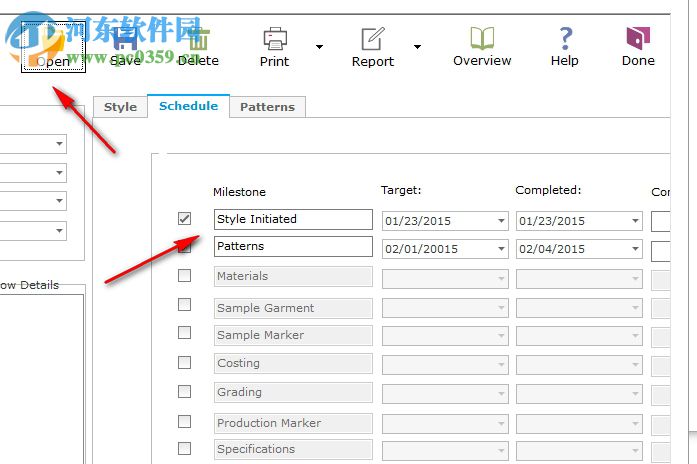This screenshot has height=464, width=697.
Task: Click the Done door icon
Action: 638,40
